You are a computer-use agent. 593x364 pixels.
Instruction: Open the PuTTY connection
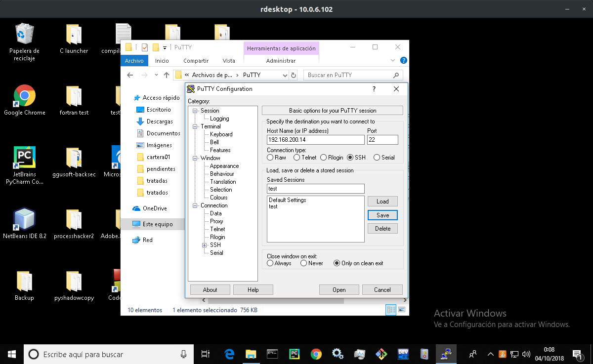339,289
